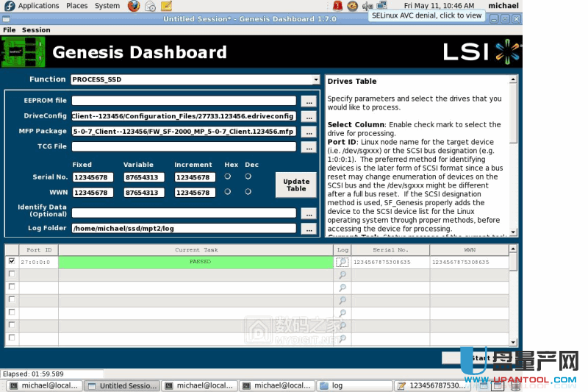Browse for the MFP Package file
The width and height of the screenshot is (588, 392).
(x=309, y=132)
